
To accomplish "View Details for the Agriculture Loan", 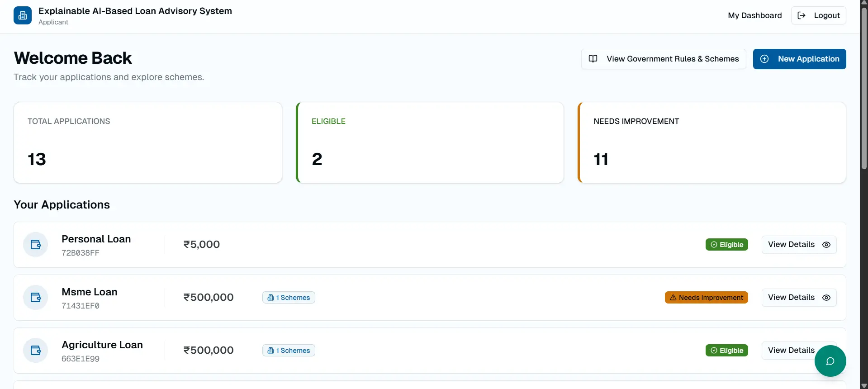I will click(791, 350).
